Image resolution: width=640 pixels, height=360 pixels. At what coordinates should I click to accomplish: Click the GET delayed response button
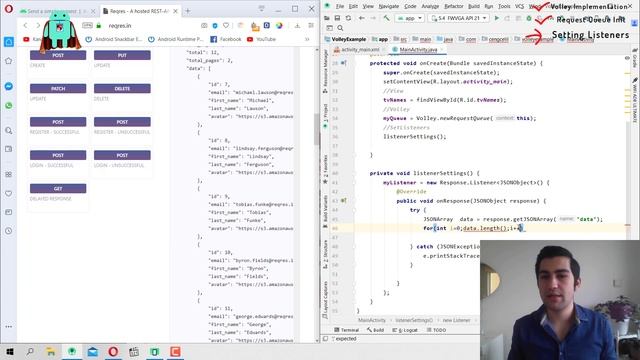58,189
